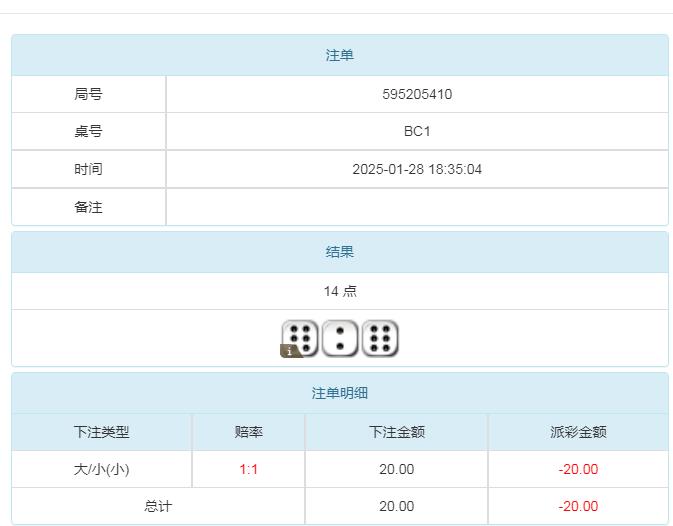Click the -20.00 payout in 总计 row

coord(578,506)
